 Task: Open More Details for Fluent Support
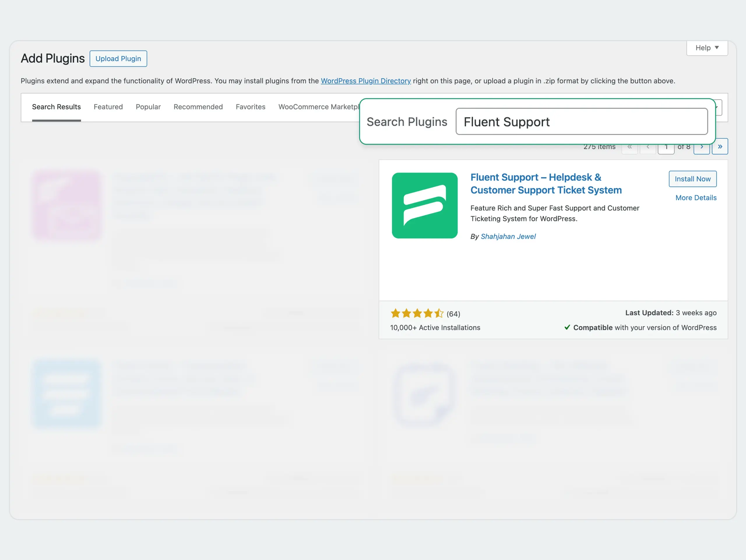(696, 198)
